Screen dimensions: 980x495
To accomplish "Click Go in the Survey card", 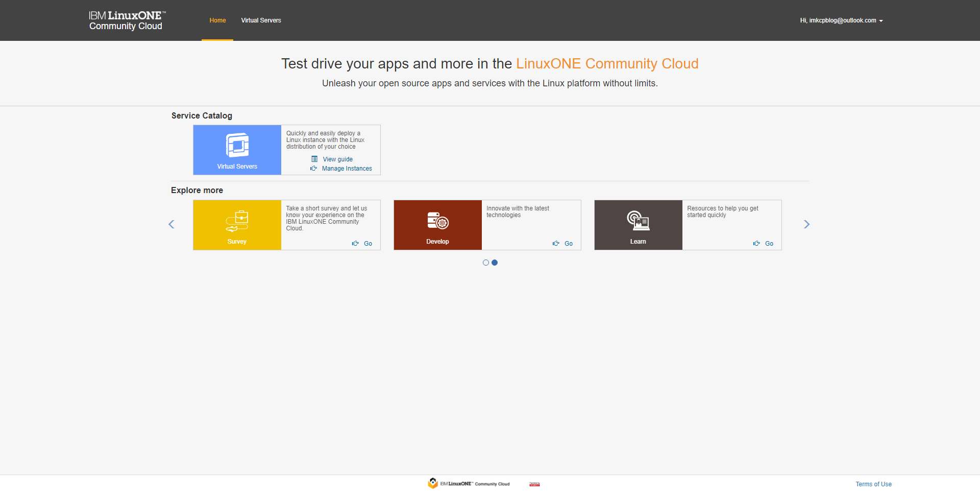I will coord(368,244).
